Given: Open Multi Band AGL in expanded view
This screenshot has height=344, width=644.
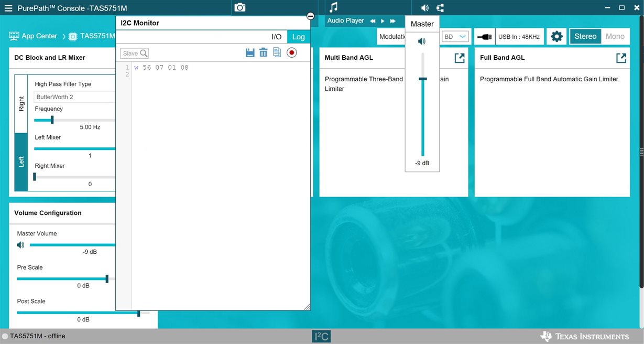Looking at the screenshot, I should point(460,58).
